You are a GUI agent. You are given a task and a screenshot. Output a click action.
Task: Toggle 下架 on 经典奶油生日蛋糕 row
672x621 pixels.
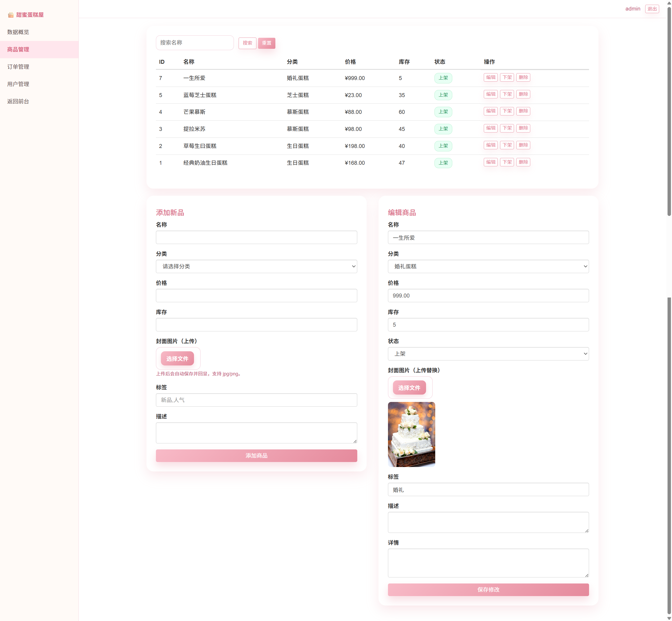click(x=507, y=162)
